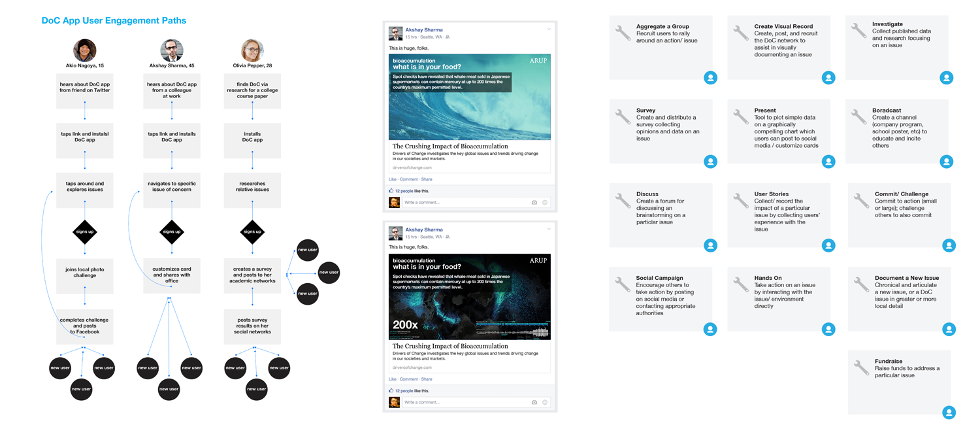Open Akshay Sharma name on the wave photo post
The image size is (980, 425).
(x=424, y=30)
